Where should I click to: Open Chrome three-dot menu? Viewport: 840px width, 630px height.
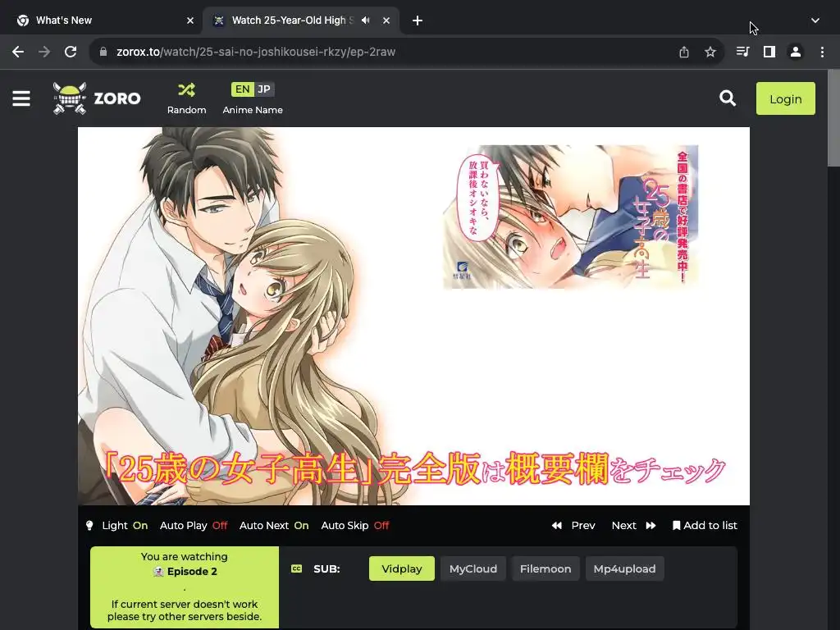click(822, 52)
